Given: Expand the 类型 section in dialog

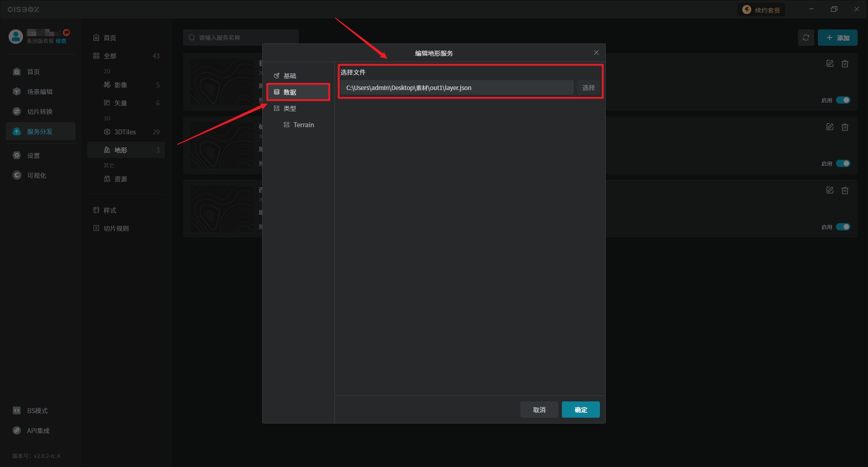Looking at the screenshot, I should tap(289, 109).
